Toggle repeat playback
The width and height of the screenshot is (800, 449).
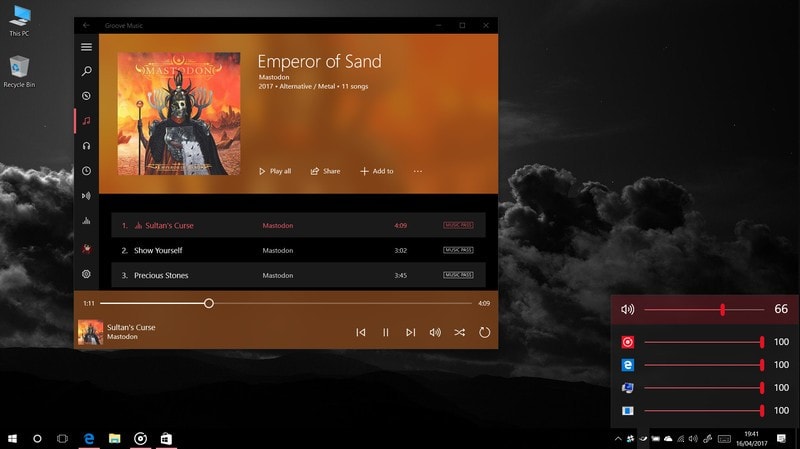(485, 333)
